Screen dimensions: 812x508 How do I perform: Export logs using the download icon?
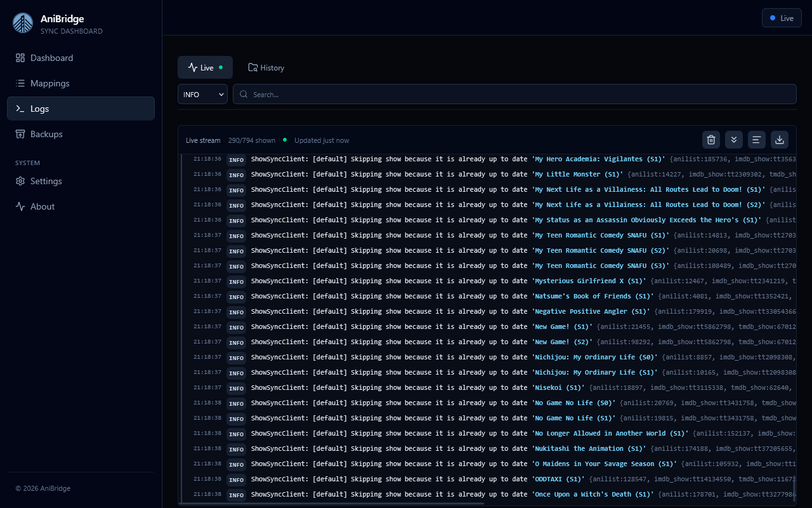click(780, 140)
